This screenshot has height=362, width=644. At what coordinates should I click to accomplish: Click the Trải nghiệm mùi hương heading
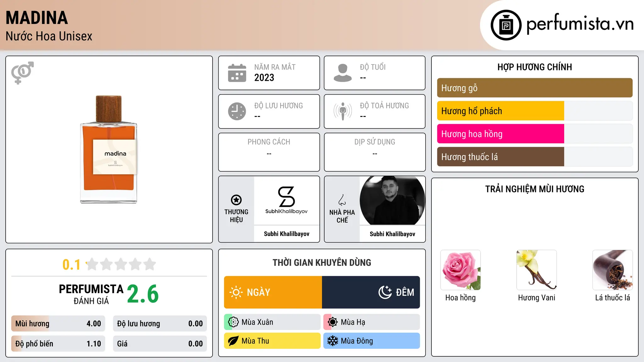[x=535, y=189]
